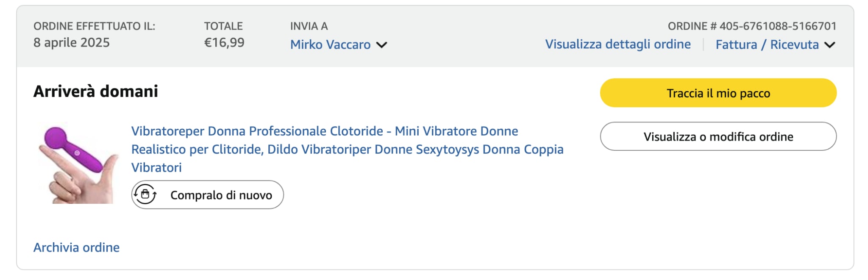
Task: Click the last title line reading Vibratori
Action: coord(156,168)
